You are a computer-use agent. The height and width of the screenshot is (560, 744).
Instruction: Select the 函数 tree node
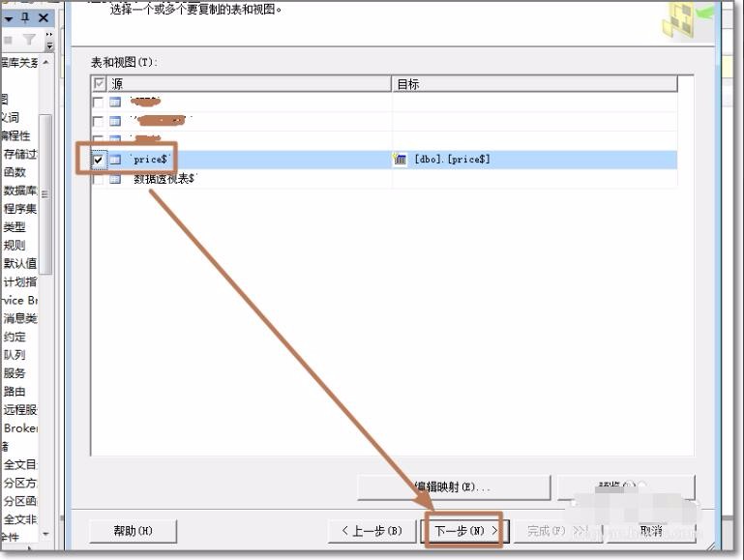tap(15, 172)
